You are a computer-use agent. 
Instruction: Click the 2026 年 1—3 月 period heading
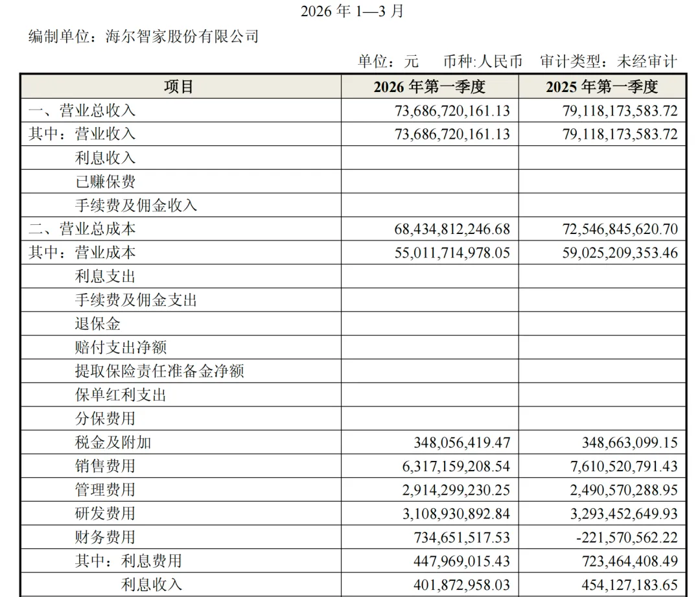point(352,11)
